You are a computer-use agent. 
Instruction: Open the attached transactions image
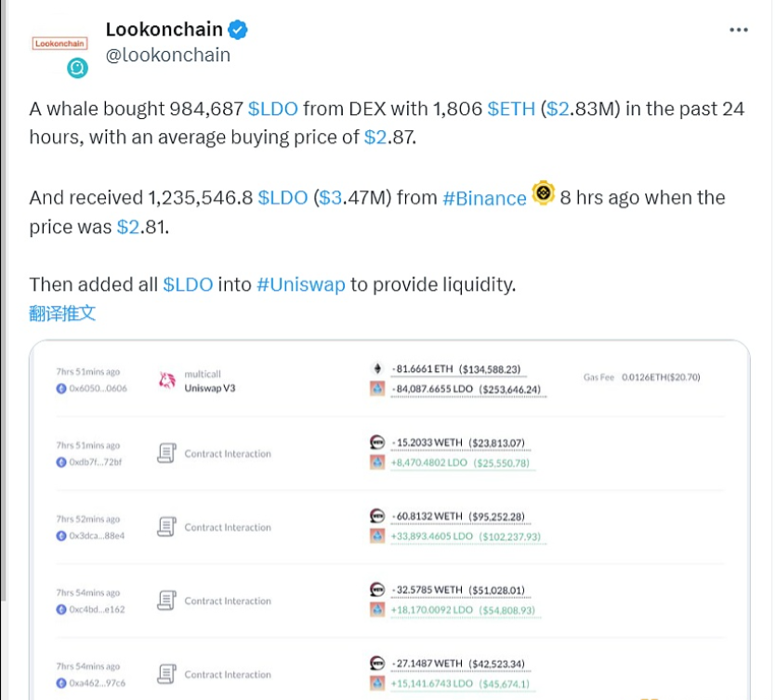[x=388, y=521]
